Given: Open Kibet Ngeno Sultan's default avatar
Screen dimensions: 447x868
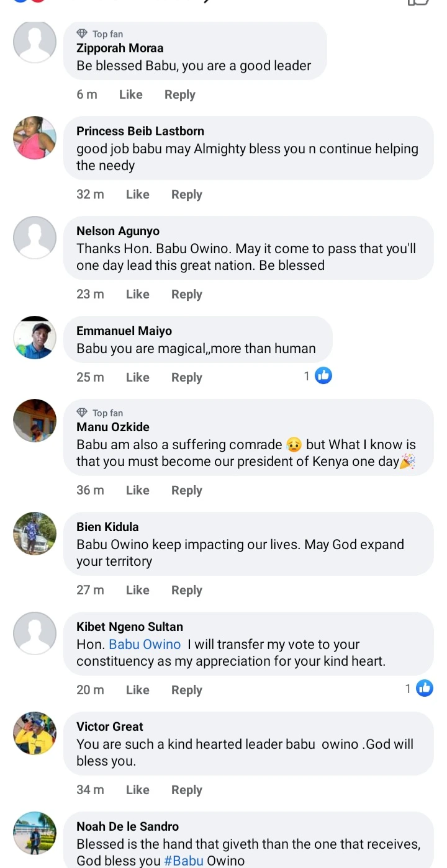Looking at the screenshot, I should tap(35, 633).
